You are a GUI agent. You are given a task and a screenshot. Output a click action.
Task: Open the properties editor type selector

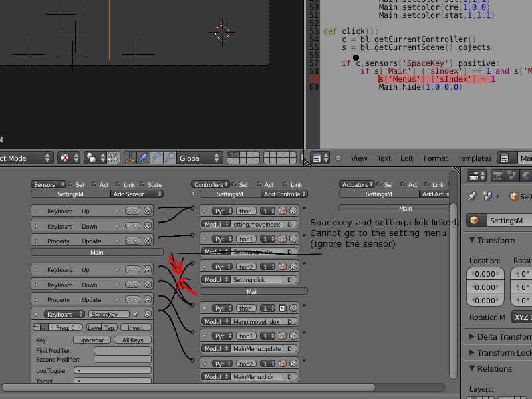coord(477,176)
